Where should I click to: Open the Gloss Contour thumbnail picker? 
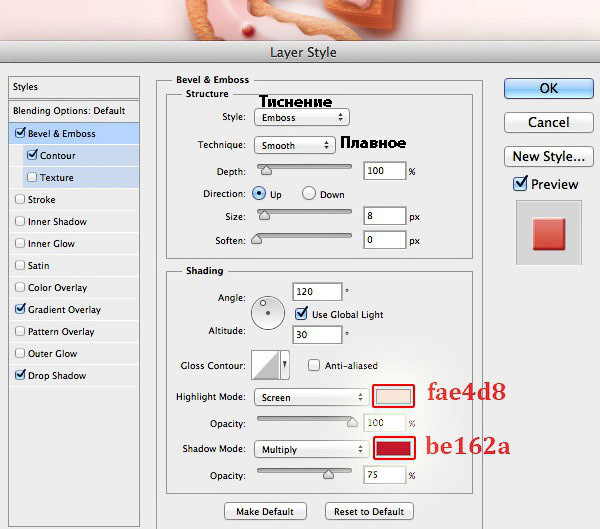(266, 365)
